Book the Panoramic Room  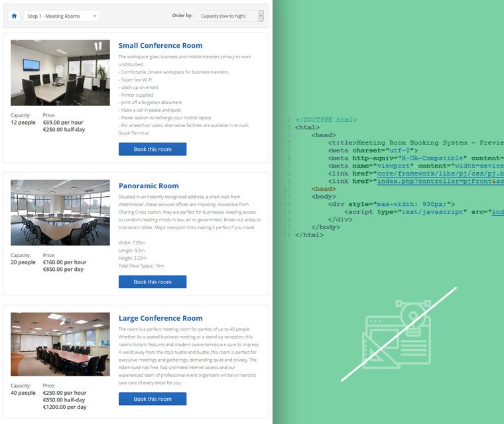pyautogui.click(x=153, y=282)
